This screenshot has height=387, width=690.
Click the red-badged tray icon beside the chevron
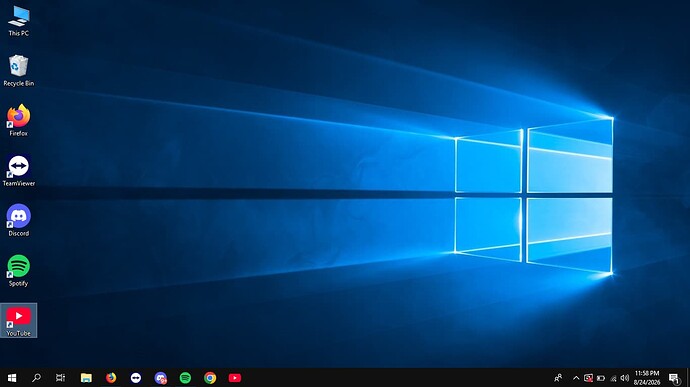pos(588,378)
